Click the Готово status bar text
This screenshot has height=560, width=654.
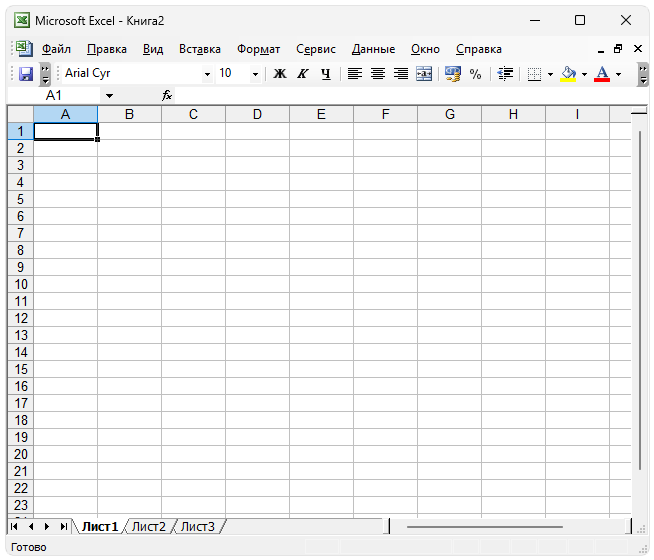click(28, 547)
